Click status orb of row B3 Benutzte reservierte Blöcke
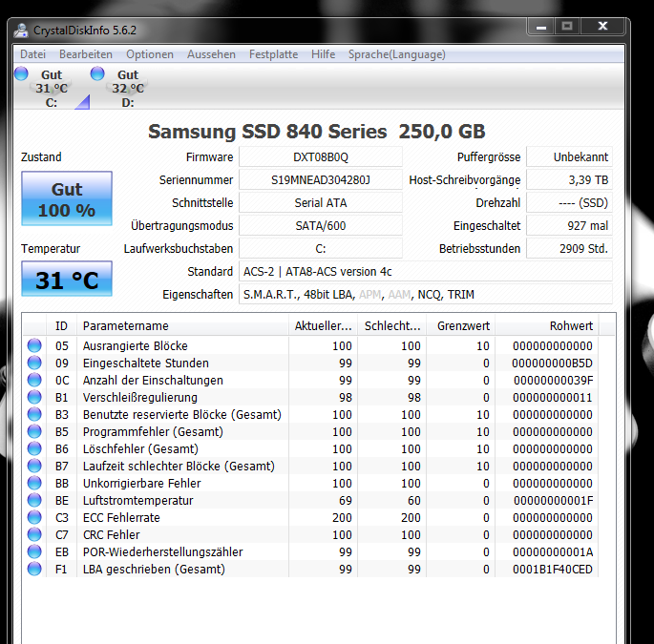The width and height of the screenshot is (654, 644). [x=34, y=414]
